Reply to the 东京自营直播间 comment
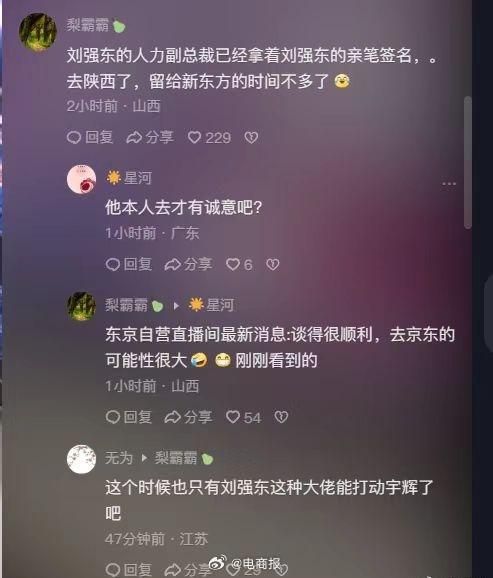Image resolution: width=493 pixels, height=578 pixels. point(128,417)
